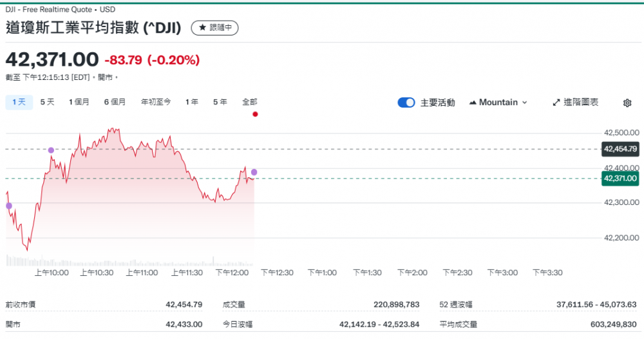Click the star 跟隨中 follow button
This screenshot has width=644, height=339.
215,28
